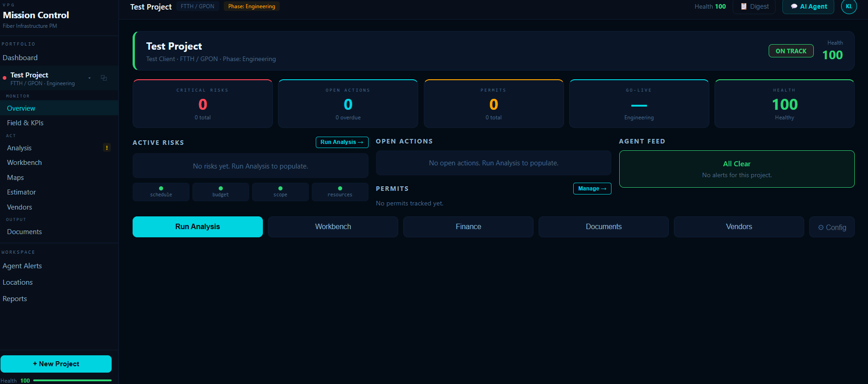This screenshot has width=868, height=384.
Task: Click the Go-Live summary card
Action: click(x=639, y=103)
